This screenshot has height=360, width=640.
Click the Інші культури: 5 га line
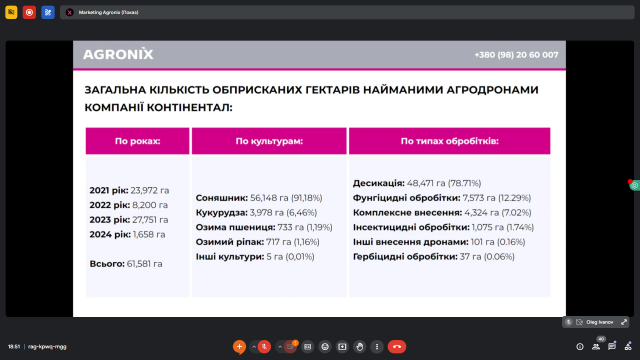pyautogui.click(x=255, y=256)
